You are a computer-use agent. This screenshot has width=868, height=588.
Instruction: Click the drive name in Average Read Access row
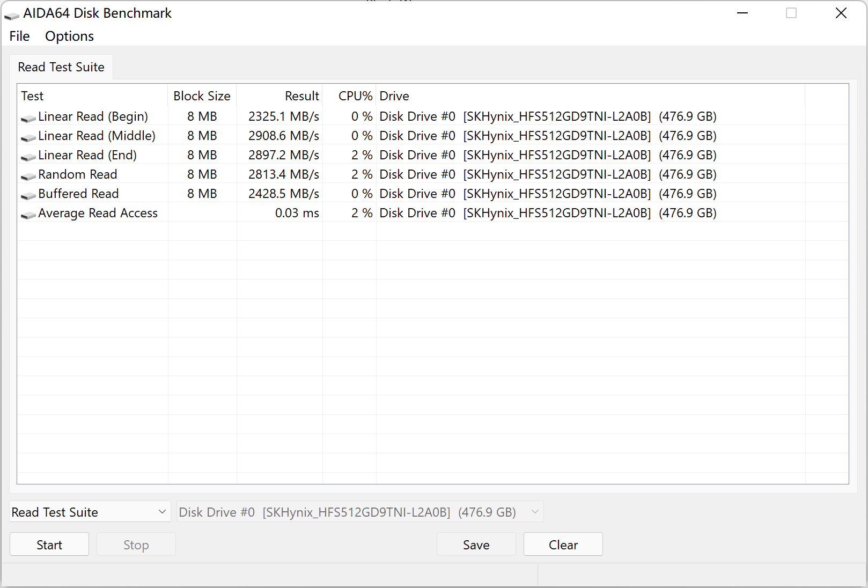[x=548, y=213]
